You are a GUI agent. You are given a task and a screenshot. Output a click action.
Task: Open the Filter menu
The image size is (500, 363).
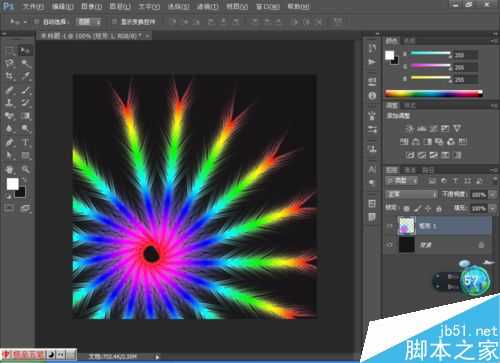(x=207, y=6)
